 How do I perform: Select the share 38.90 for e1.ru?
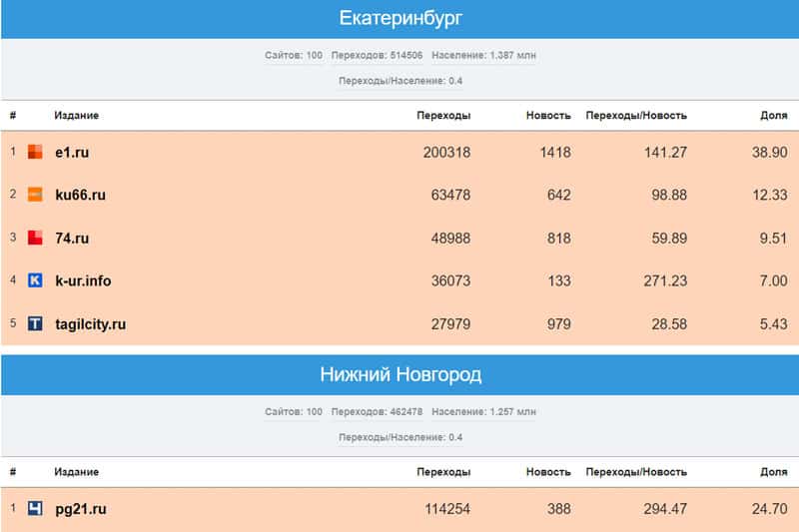click(x=769, y=153)
